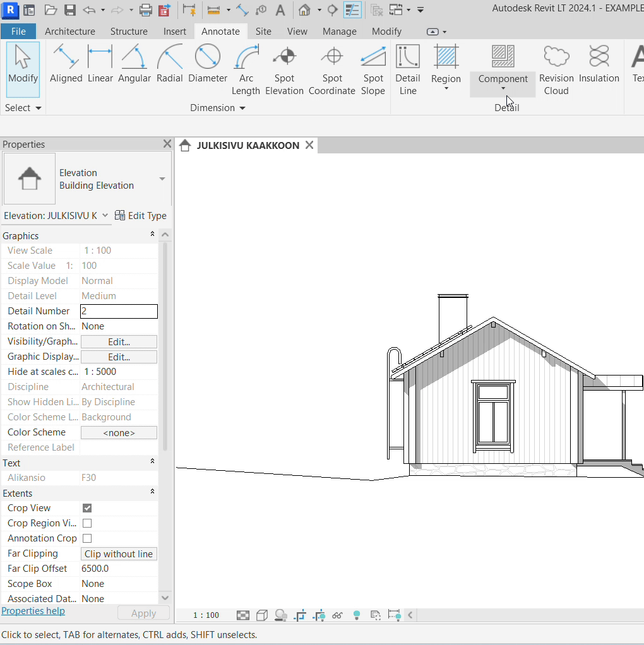This screenshot has width=644, height=645.
Task: Click the Properties panel vertical scrollbar
Action: pos(165,347)
